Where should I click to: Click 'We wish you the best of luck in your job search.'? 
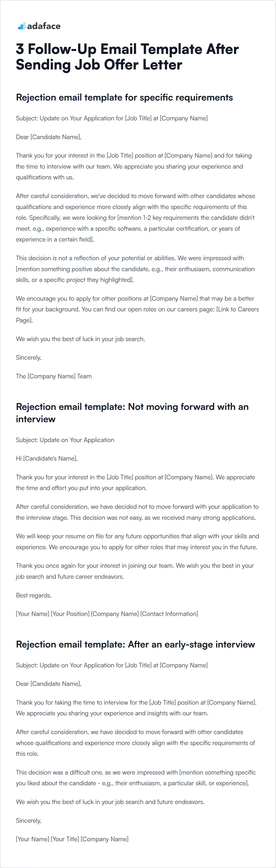point(81,339)
